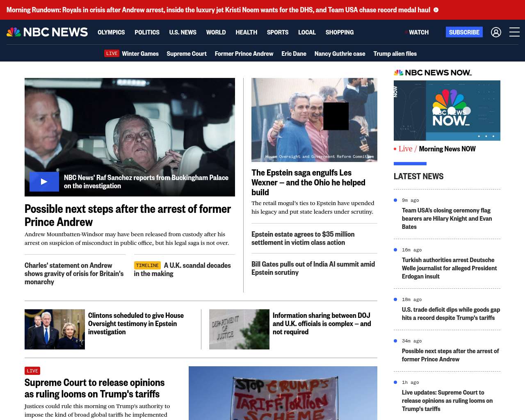Screen dimensions: 525x420
Task: Open the Shopping section
Action: click(x=339, y=32)
